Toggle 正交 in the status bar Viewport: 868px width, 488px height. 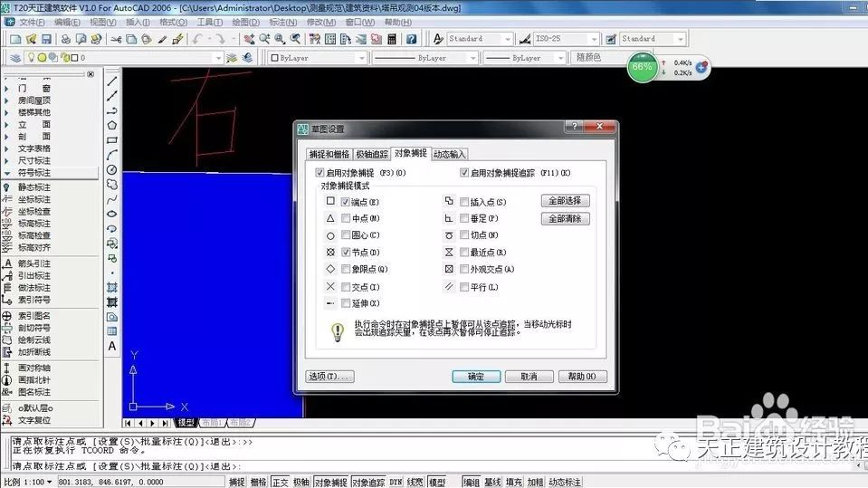[x=280, y=483]
